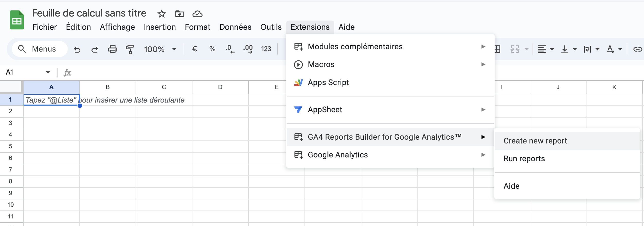
Task: Open text wrapping dropdown arrow
Action: pyautogui.click(x=597, y=49)
